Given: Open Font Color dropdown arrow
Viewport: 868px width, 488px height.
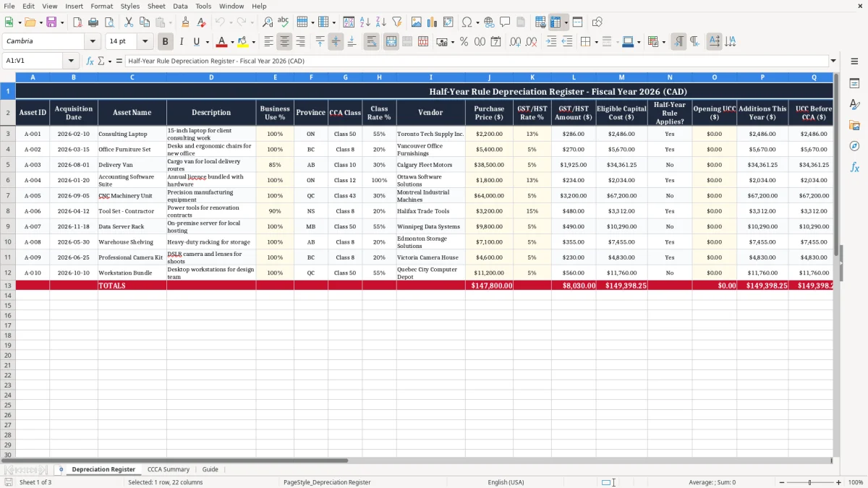Looking at the screenshot, I should coord(232,42).
